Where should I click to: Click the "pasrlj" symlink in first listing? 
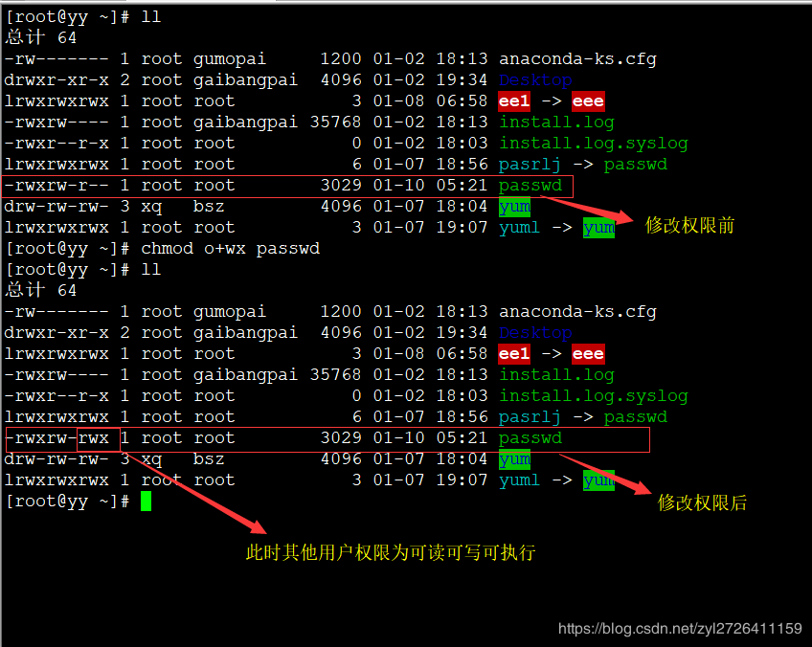(530, 165)
